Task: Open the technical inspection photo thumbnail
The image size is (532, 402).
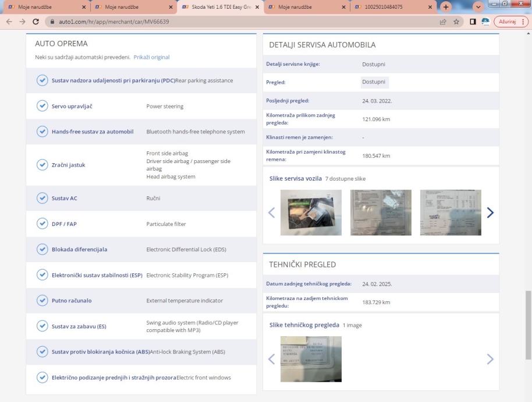Action: tap(311, 359)
